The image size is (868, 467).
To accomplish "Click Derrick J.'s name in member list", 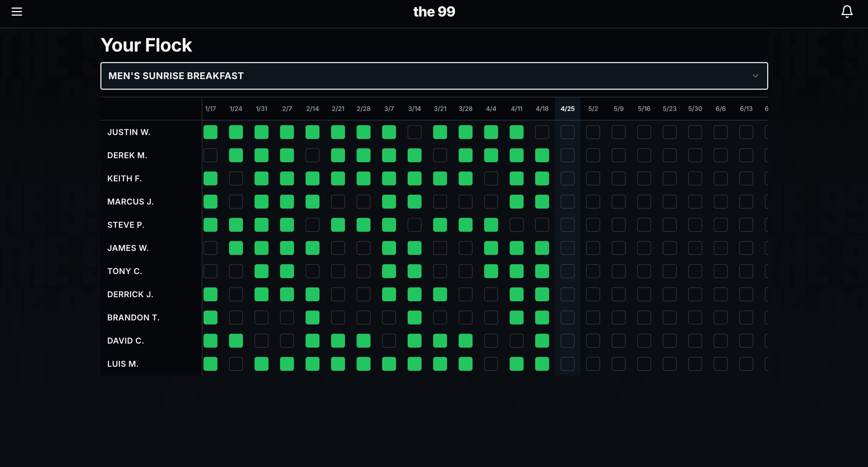I will click(x=130, y=294).
